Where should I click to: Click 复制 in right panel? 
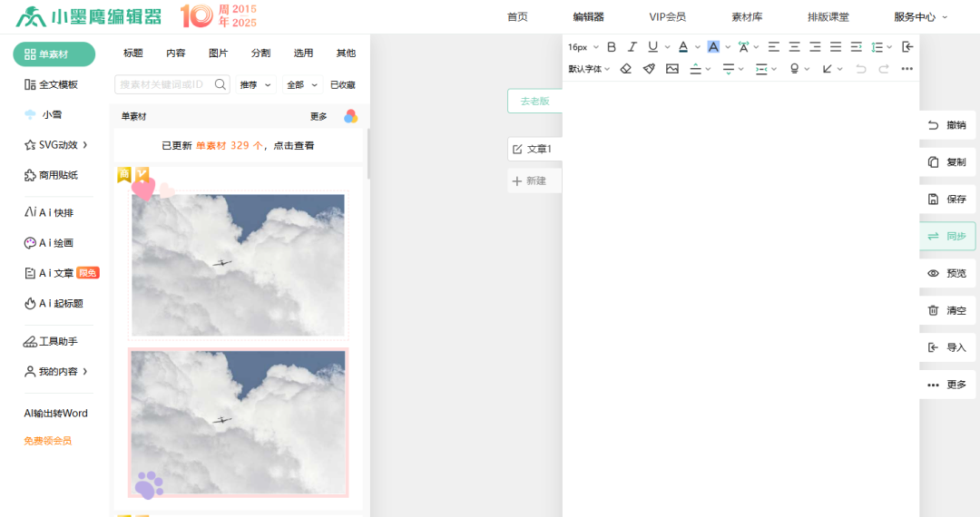click(947, 162)
